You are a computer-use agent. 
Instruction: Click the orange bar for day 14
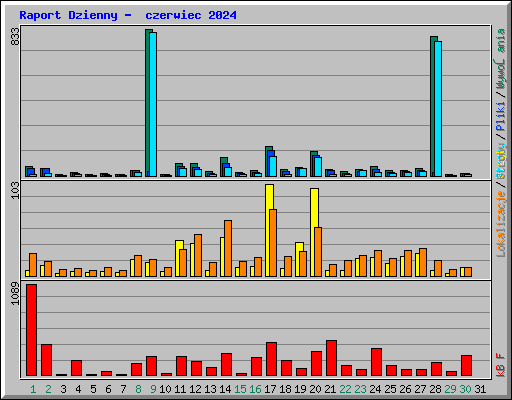pyautogui.click(x=228, y=248)
